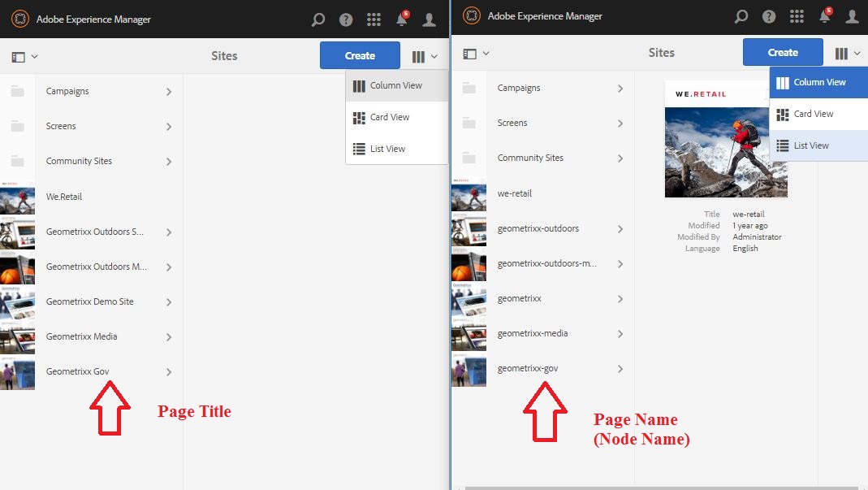This screenshot has width=868, height=490.
Task: Click We.Retail preview image in right window
Action: [x=726, y=139]
